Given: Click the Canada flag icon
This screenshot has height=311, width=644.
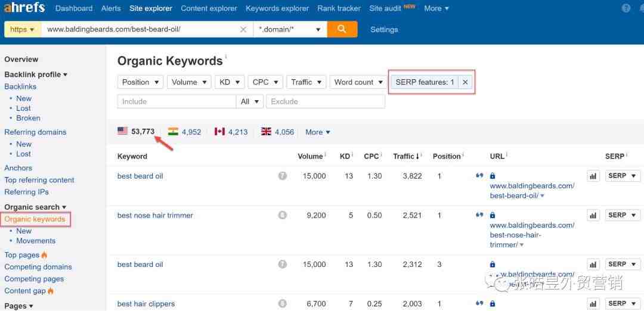Looking at the screenshot, I should point(219,132).
